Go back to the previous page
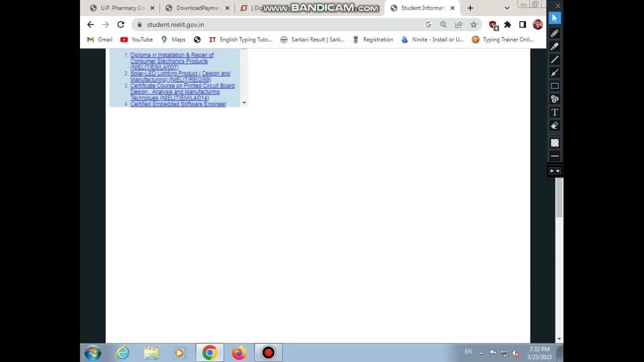644x362 pixels. point(91,25)
